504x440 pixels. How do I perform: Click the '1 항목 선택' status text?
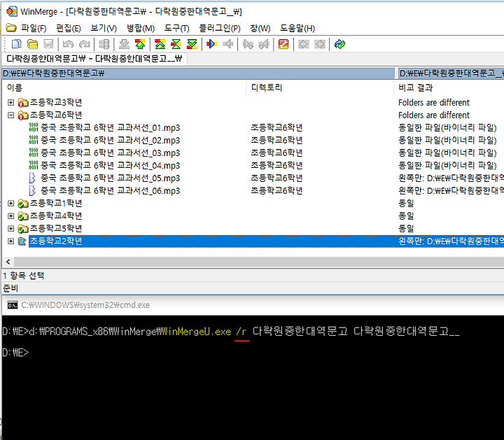point(24,276)
